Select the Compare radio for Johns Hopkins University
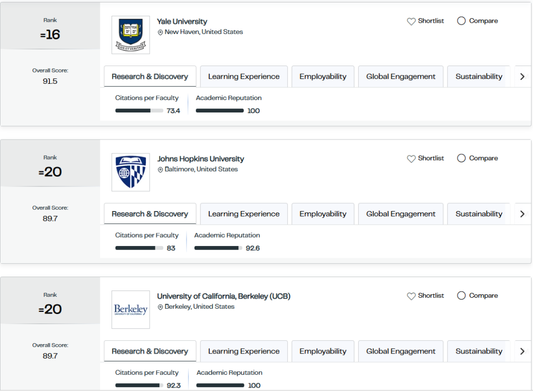 461,158
